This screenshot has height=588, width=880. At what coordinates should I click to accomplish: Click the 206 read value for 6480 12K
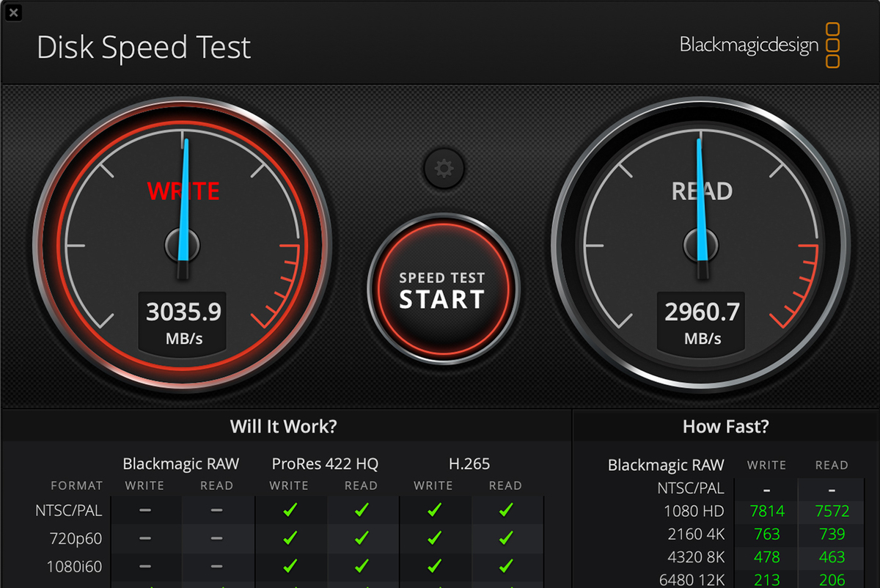pyautogui.click(x=832, y=579)
